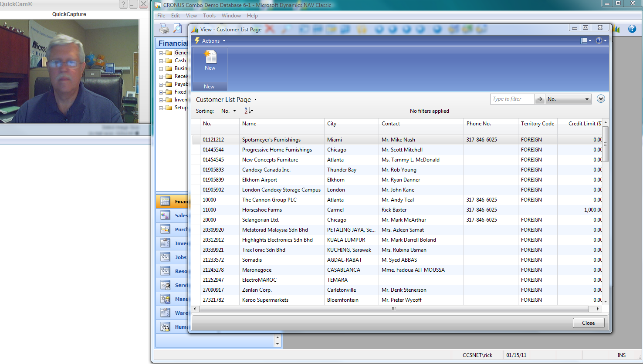Open the Tools menu
This screenshot has width=643, height=364.
click(209, 16)
